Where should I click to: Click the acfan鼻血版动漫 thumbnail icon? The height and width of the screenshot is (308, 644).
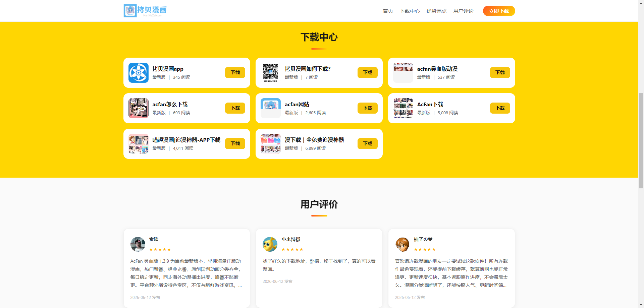click(x=403, y=73)
